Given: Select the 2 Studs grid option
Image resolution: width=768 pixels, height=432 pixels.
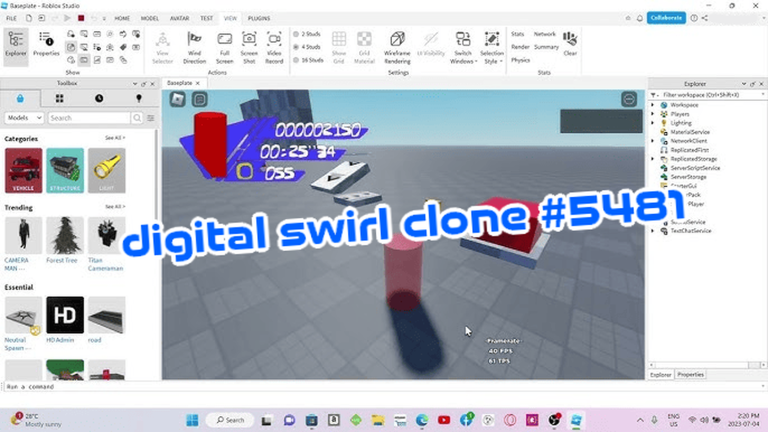Looking at the screenshot, I should pyautogui.click(x=307, y=34).
